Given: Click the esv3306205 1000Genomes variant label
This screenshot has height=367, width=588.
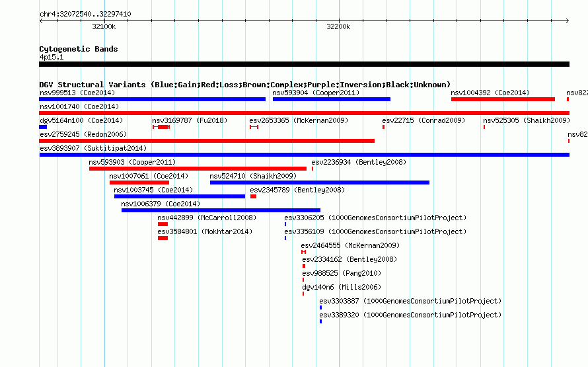Looking at the screenshot, I should tap(375, 218).
